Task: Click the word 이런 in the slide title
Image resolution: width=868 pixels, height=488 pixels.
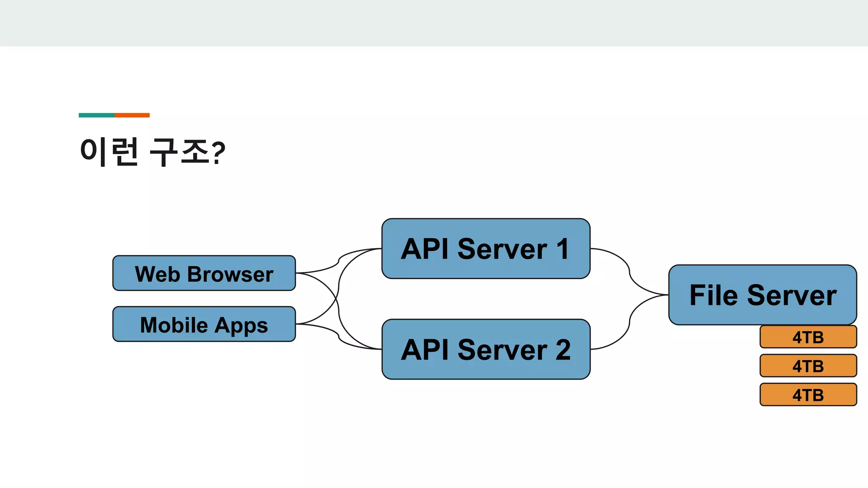Action: [109, 152]
